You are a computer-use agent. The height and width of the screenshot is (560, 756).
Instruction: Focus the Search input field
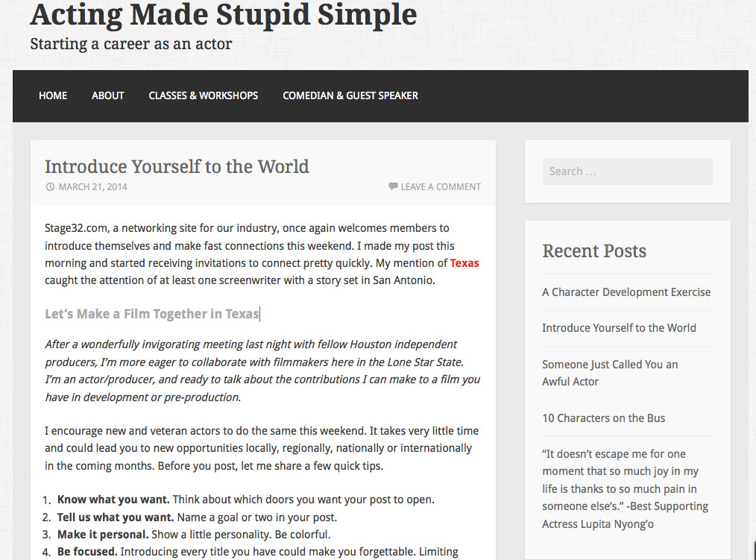click(x=627, y=172)
